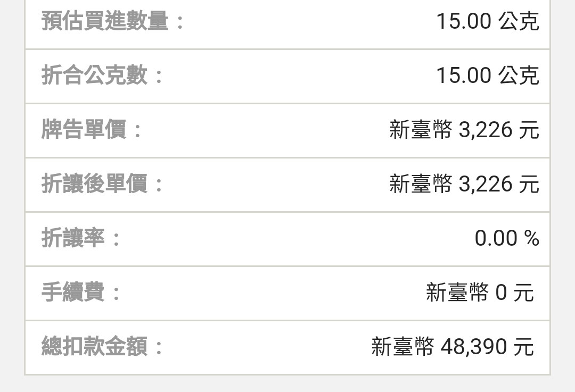Screen dimensions: 575x392
Task: Select the 15.00 公克 value beside 預估買進數量
Action: point(487,22)
